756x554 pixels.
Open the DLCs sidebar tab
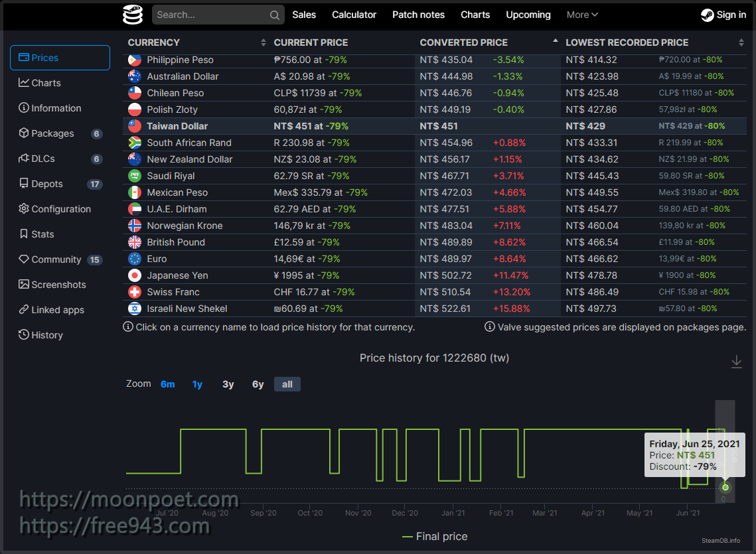click(43, 159)
